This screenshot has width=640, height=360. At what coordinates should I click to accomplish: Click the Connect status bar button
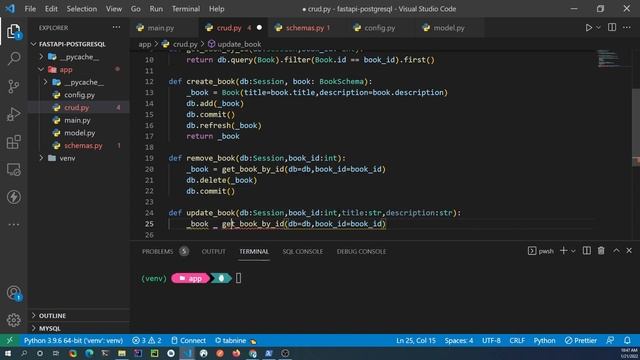click(188, 340)
